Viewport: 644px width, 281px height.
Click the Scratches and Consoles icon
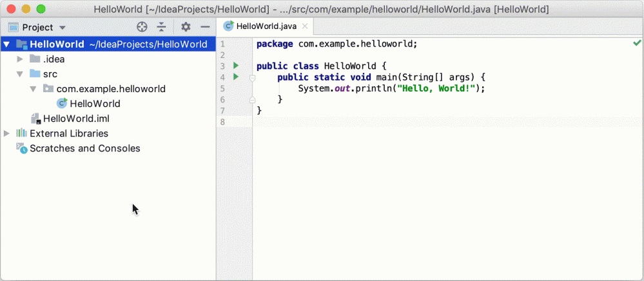22,148
